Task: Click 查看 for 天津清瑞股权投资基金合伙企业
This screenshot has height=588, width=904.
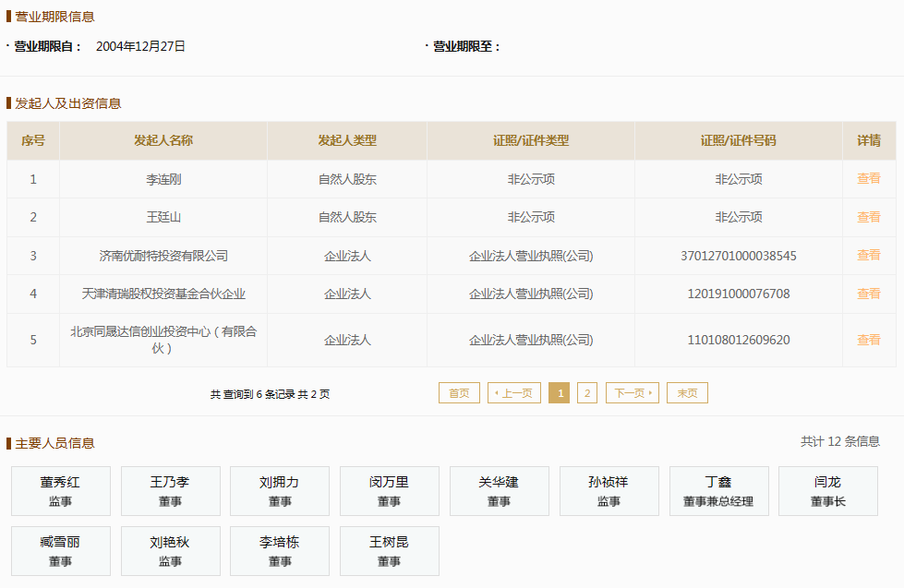Action: click(x=868, y=294)
